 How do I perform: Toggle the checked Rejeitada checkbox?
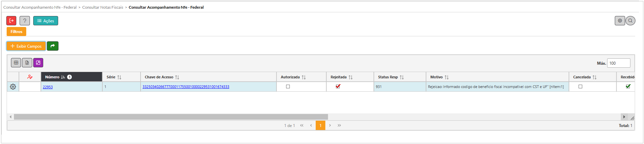(338, 86)
